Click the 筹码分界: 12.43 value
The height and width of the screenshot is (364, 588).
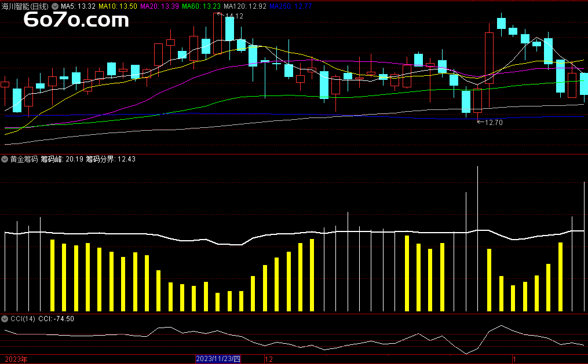(x=111, y=159)
